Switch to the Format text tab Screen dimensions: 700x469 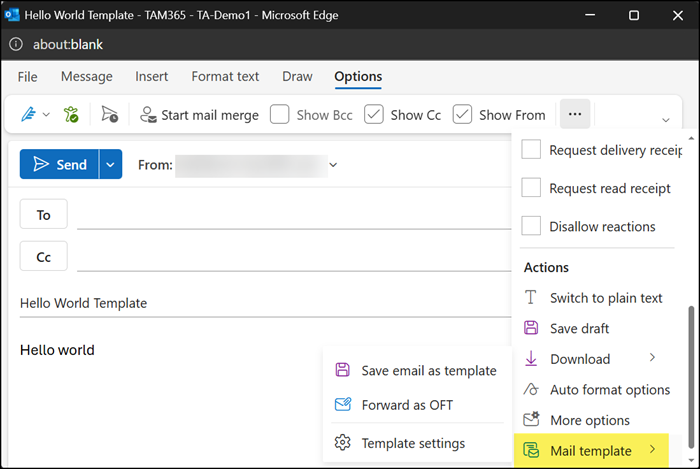click(225, 77)
